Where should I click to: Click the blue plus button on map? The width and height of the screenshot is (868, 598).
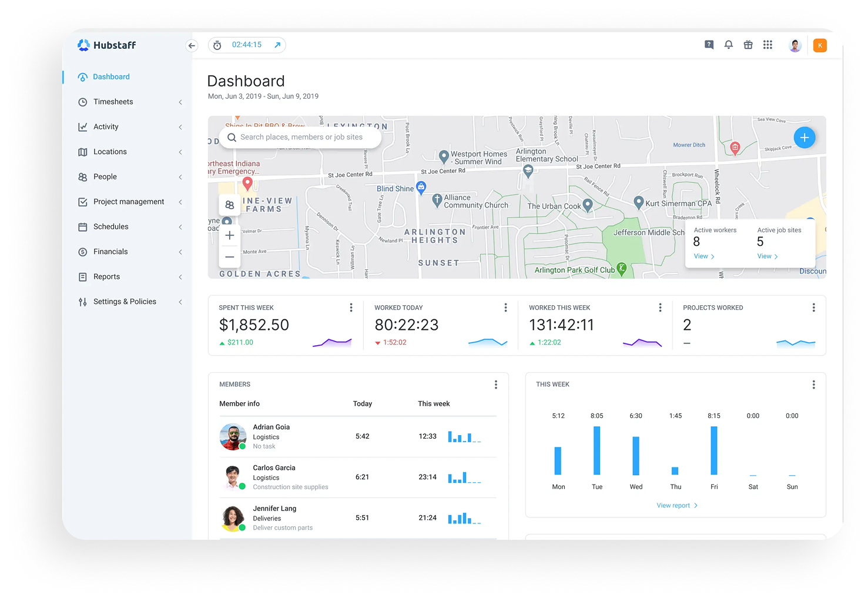pos(804,138)
